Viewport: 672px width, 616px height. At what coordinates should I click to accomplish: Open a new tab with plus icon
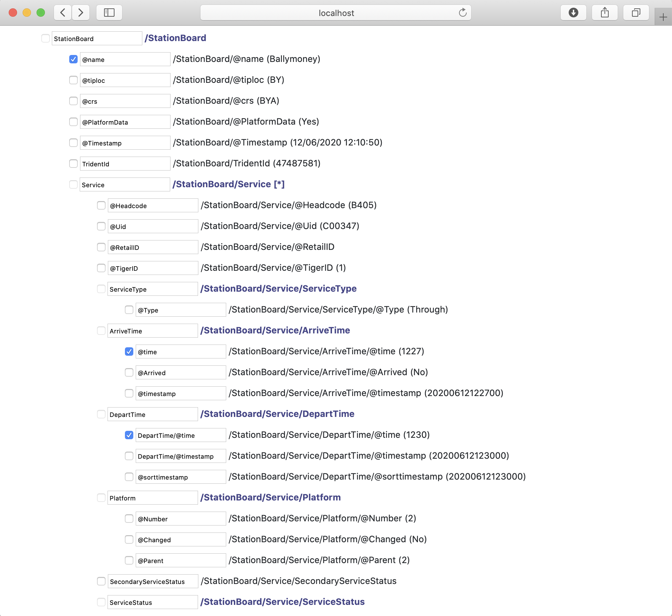tap(663, 17)
